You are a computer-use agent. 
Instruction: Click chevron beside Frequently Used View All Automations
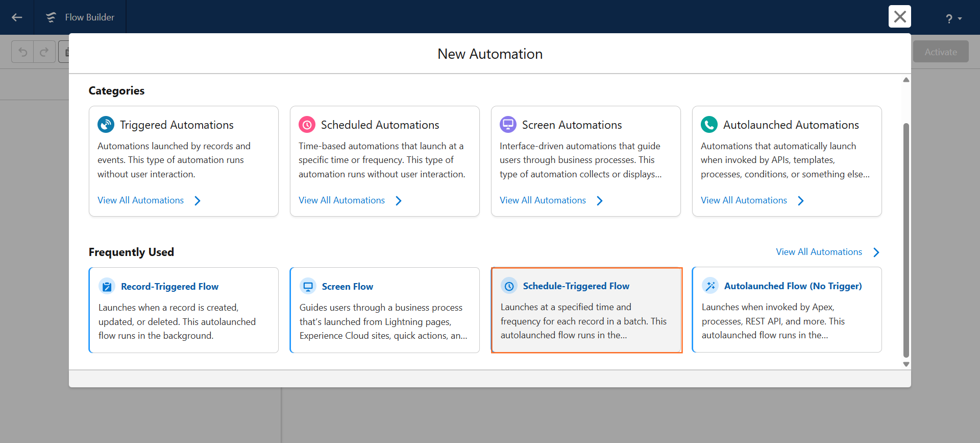[876, 252]
